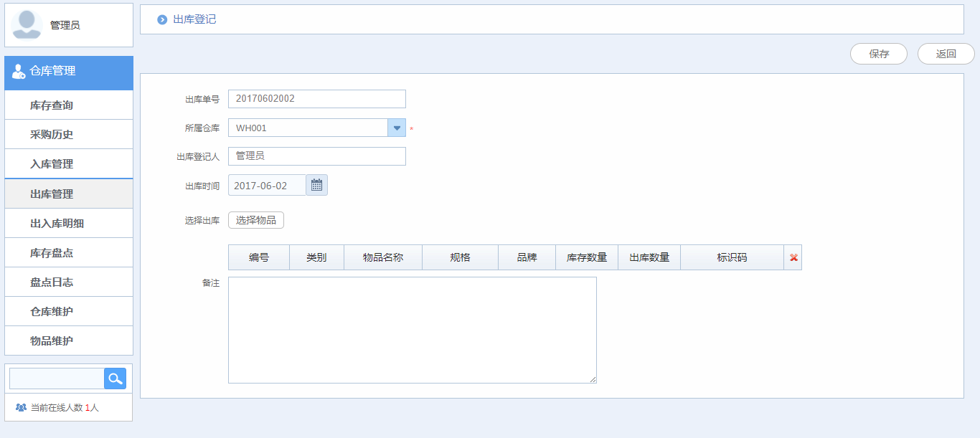Click the 返回 button to go back
The height and width of the screenshot is (438, 980).
[x=946, y=53]
